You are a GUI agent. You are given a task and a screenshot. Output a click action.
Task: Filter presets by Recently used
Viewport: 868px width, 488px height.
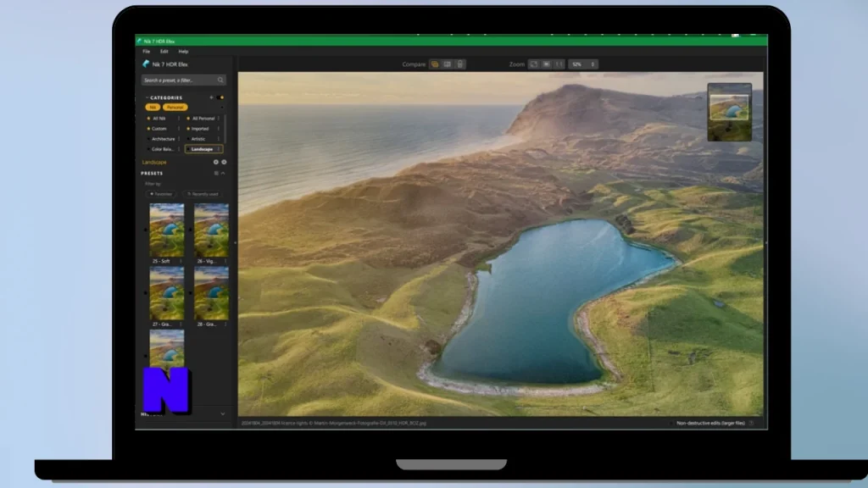pos(202,194)
